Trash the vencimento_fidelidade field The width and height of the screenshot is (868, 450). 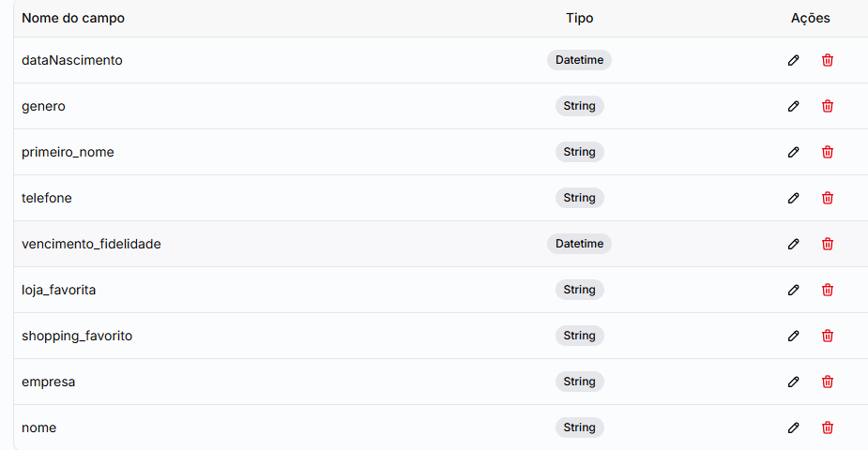[828, 244]
